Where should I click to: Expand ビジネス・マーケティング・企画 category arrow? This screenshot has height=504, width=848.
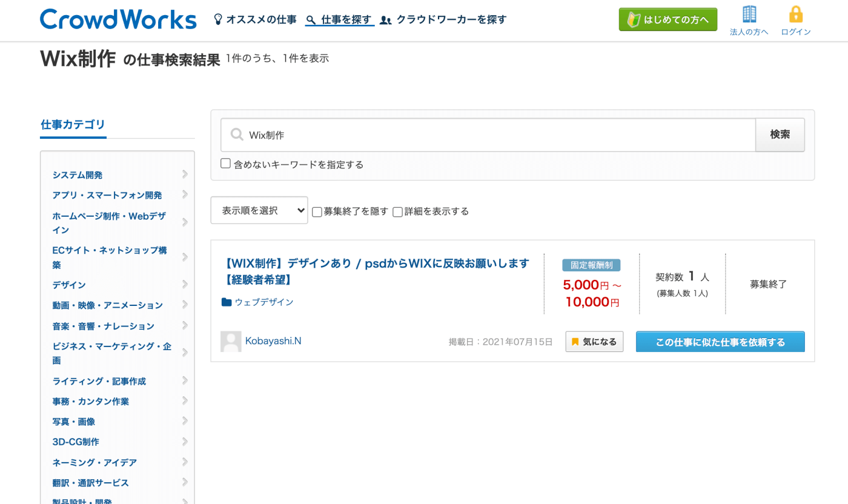[185, 353]
